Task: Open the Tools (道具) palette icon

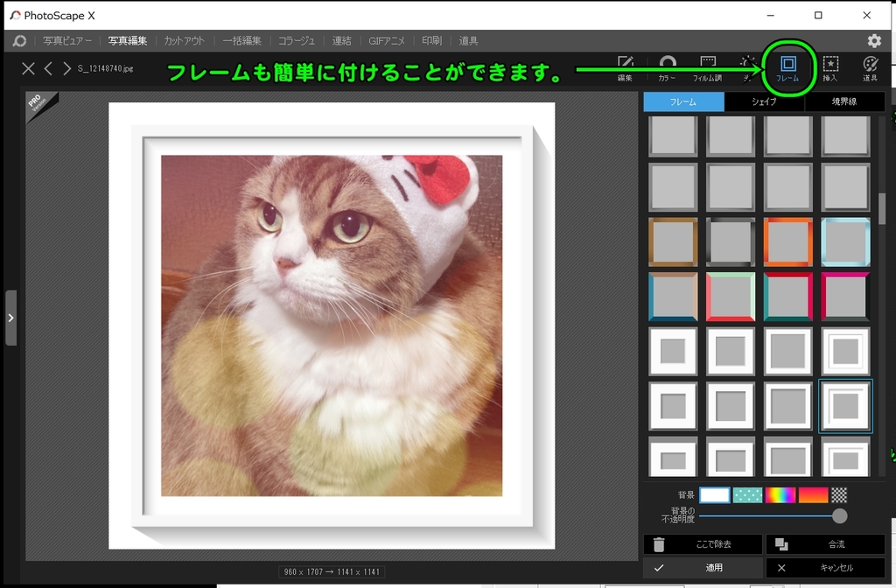Action: [871, 68]
